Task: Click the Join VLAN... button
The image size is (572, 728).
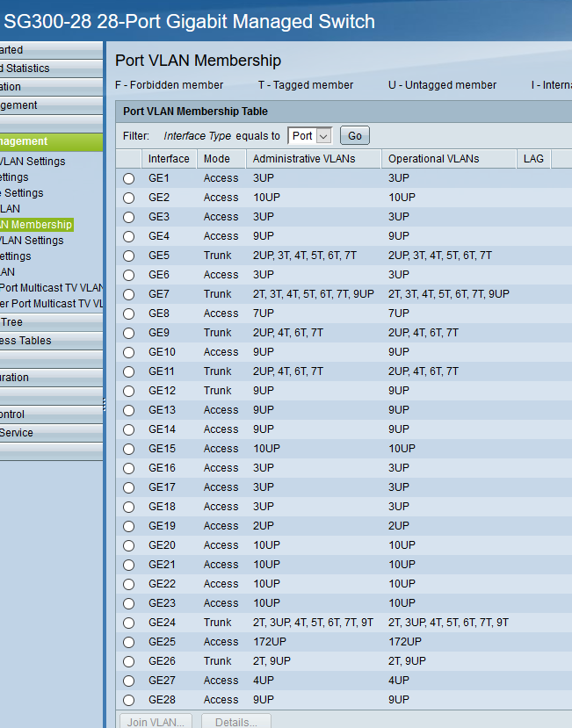Action: [156, 722]
